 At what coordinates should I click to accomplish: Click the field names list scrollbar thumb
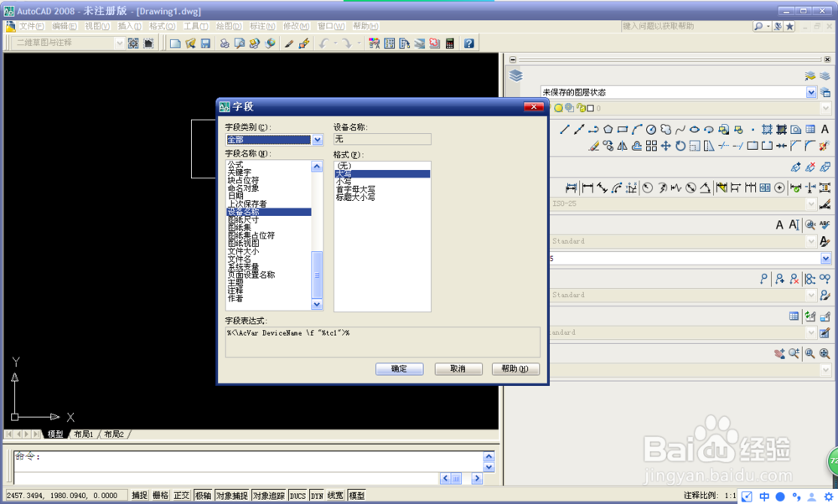317,275
